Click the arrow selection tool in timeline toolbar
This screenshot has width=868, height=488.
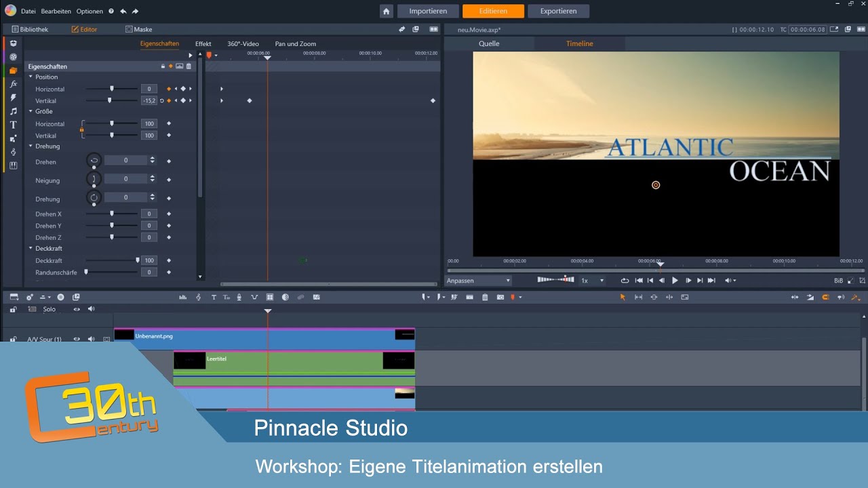pos(623,297)
